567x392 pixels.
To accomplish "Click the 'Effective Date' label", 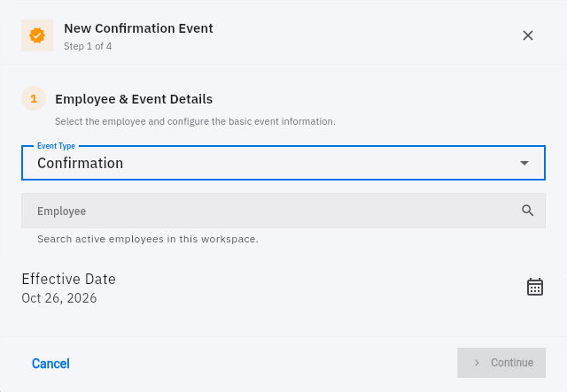I will [69, 279].
